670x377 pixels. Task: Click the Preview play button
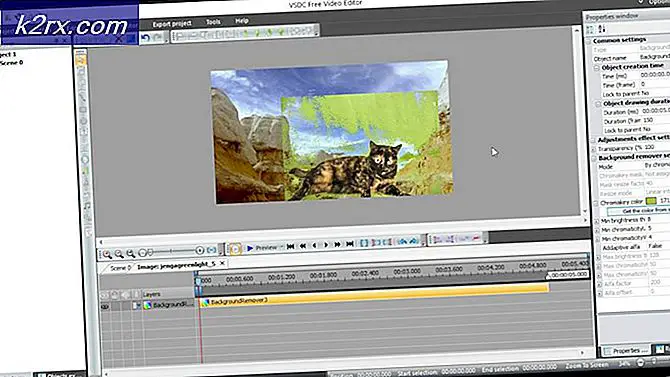click(250, 248)
